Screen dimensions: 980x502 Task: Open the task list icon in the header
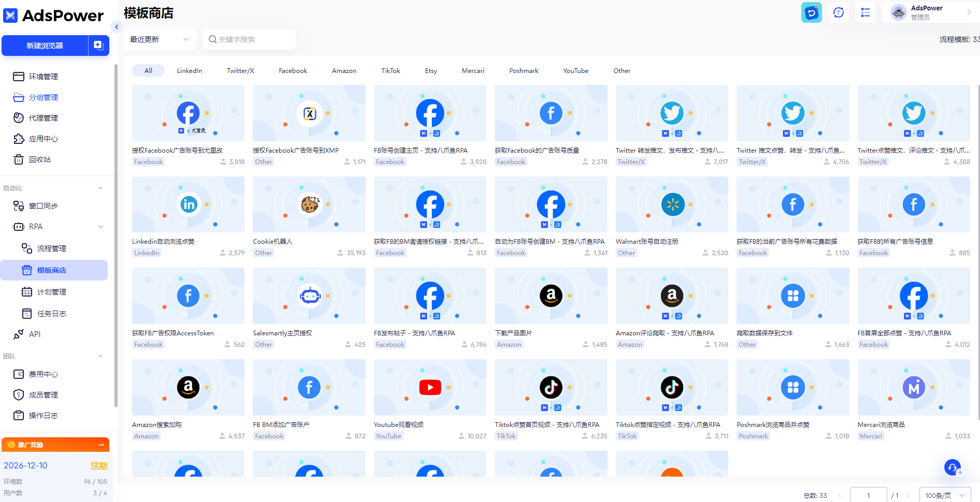pos(866,12)
